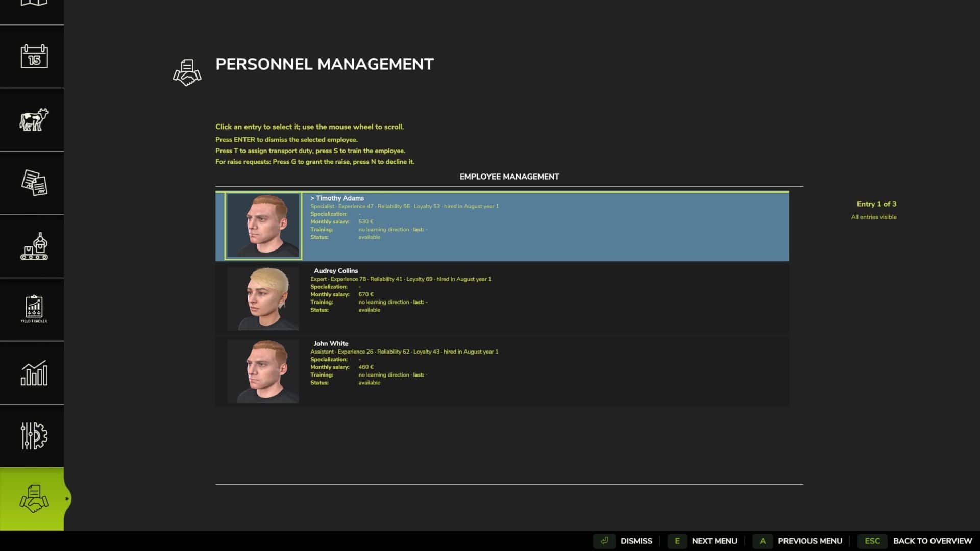The image size is (980, 551).
Task: Click Audrey Collins' training 'no learning direction' text
Action: 384,302
